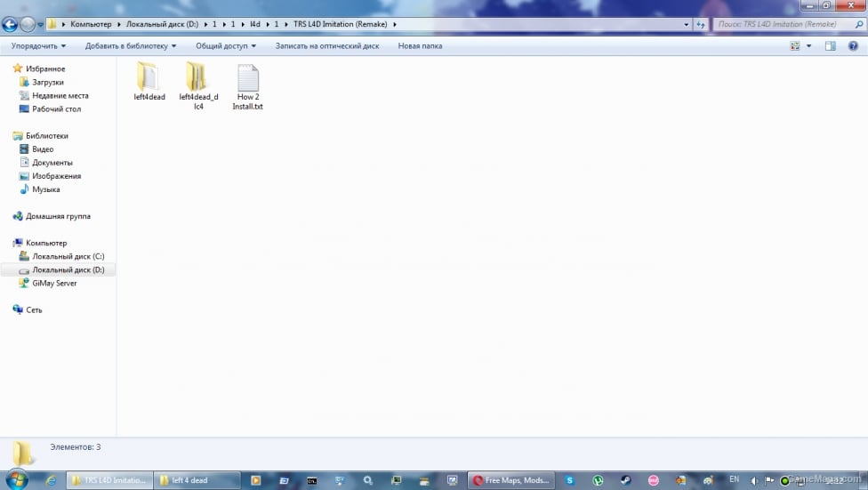Open the Изображения library
Viewport: 868px width, 490px height.
[56, 176]
